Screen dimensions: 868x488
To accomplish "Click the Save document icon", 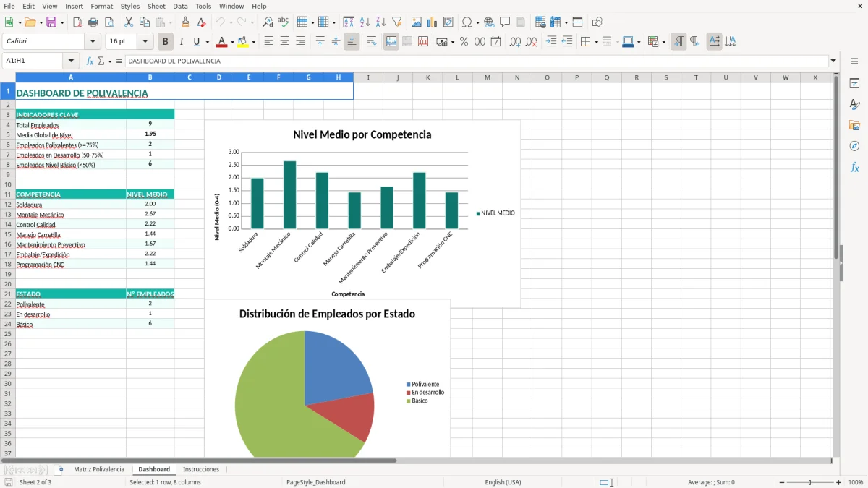I will point(51,22).
